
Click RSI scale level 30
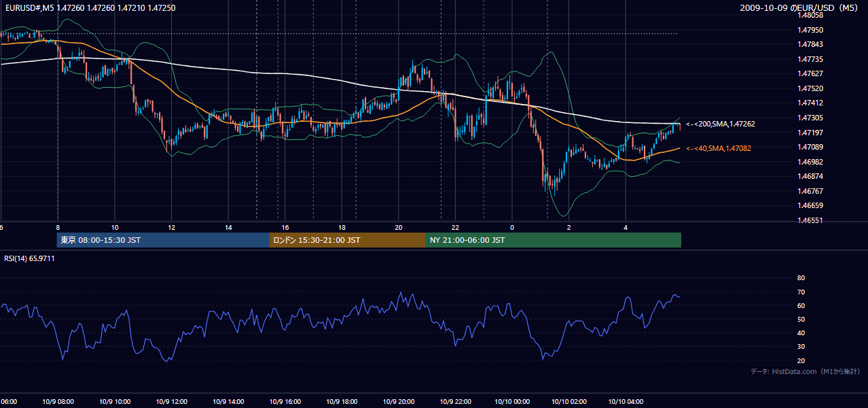coord(801,347)
